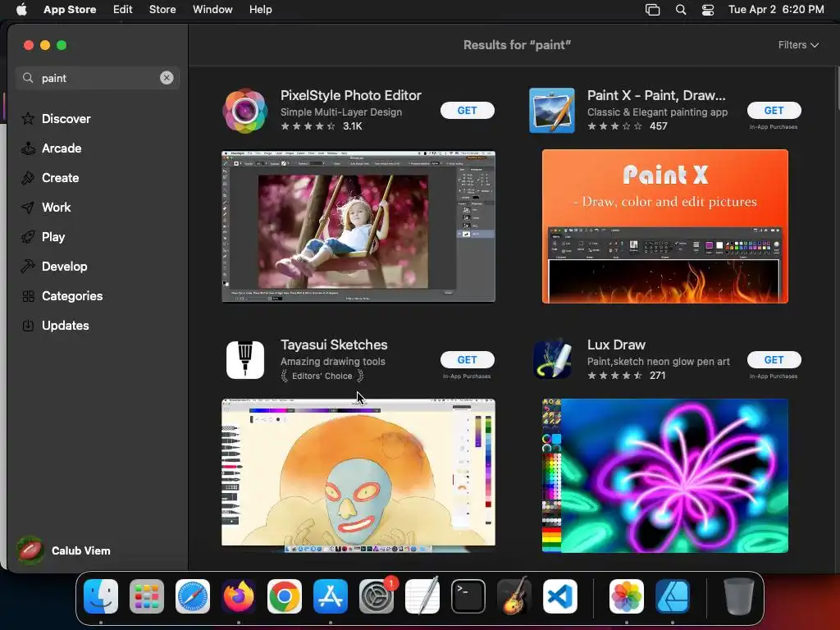This screenshot has width=840, height=630.
Task: Open the Window menu
Action: tap(212, 10)
